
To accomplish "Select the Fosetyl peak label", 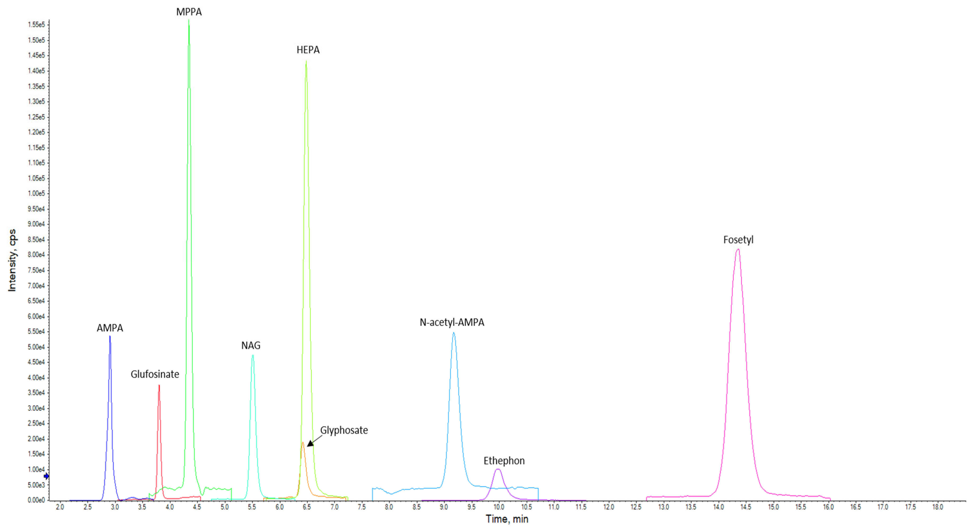I will tap(738, 240).
